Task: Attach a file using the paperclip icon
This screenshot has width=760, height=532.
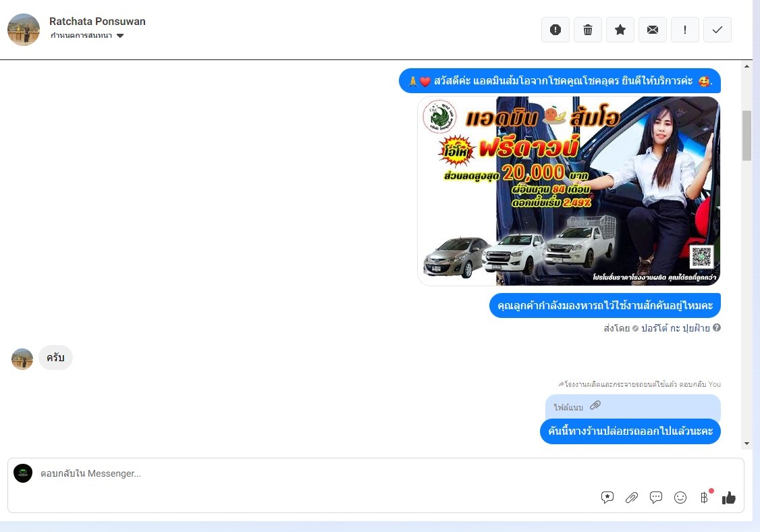Action: 632,498
